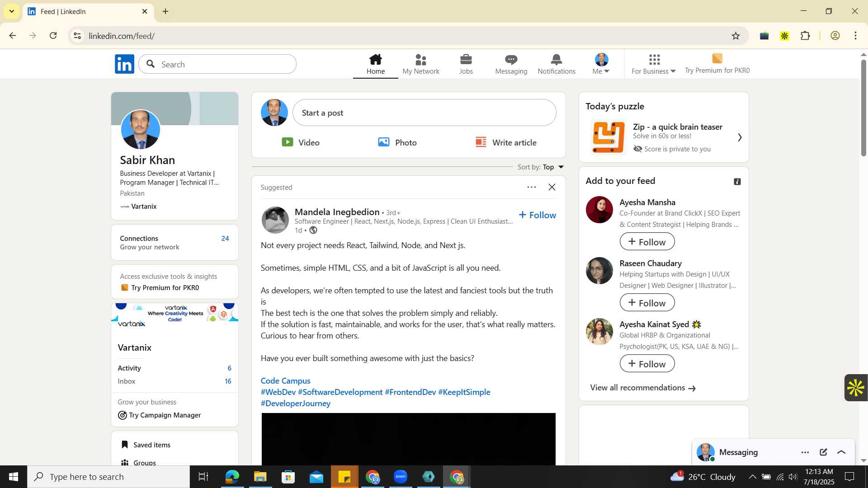This screenshot has height=488, width=868.
Task: Open the Notifications tab
Action: coord(557,64)
